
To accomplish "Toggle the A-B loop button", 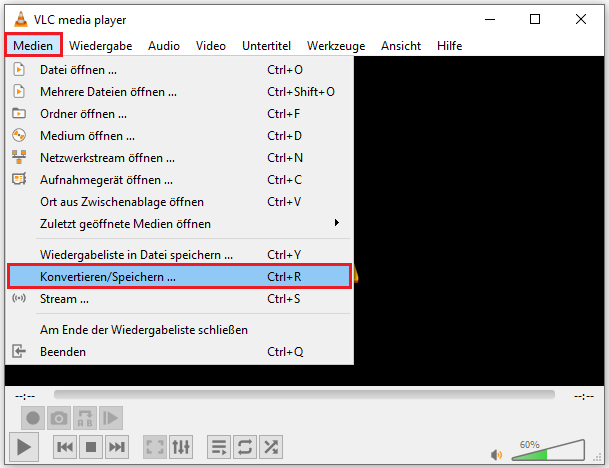I will coord(85,418).
